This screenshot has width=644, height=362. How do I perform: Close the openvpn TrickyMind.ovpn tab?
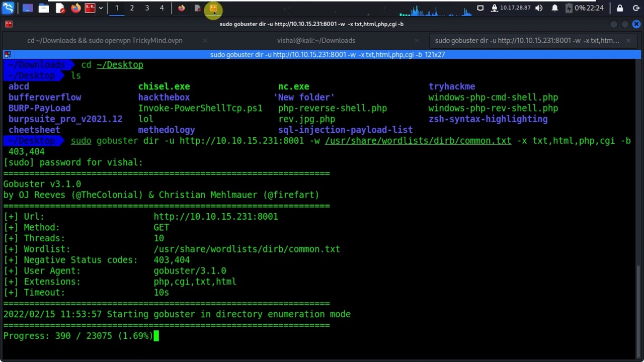click(x=205, y=40)
